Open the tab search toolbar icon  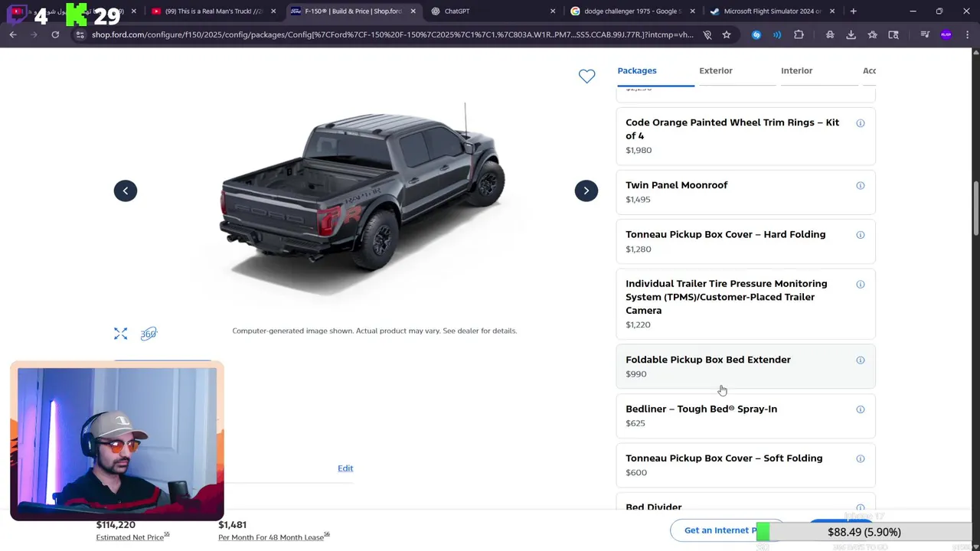pyautogui.click(x=893, y=34)
